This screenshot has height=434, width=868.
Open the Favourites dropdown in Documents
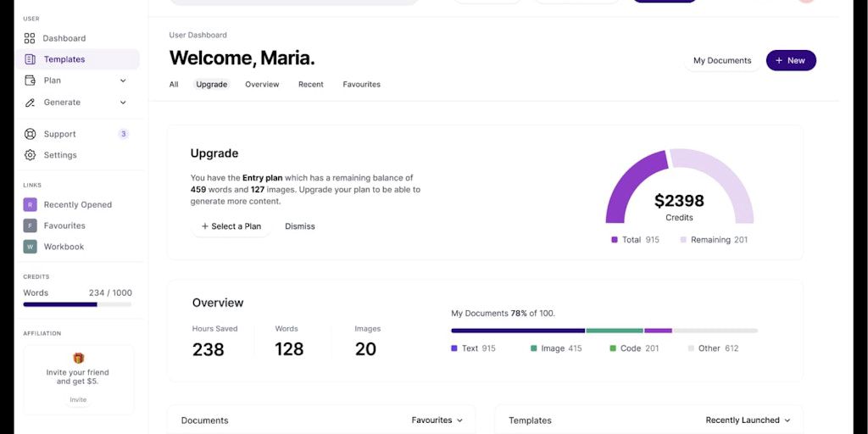(x=437, y=420)
